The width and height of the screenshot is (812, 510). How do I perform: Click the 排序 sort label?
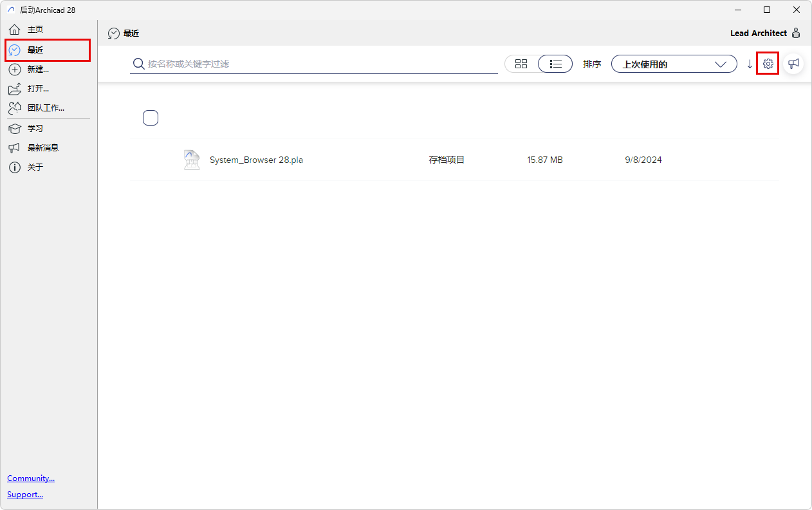(x=592, y=64)
